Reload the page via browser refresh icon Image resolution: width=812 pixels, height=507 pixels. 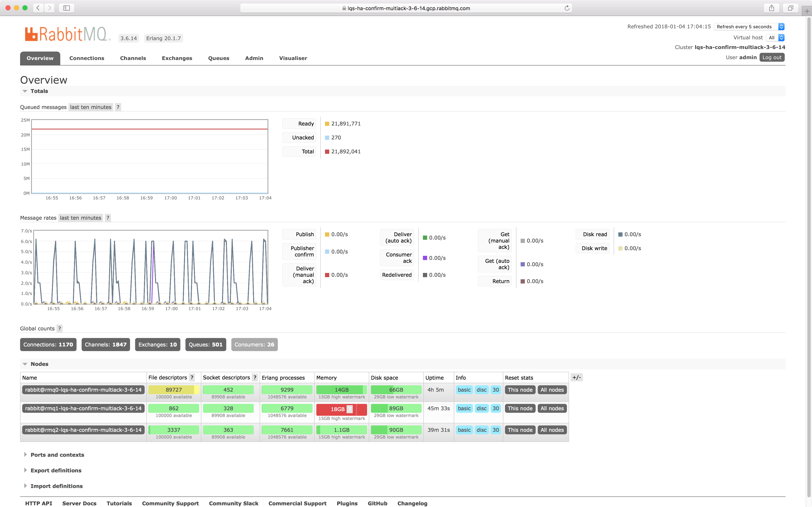[x=567, y=8]
